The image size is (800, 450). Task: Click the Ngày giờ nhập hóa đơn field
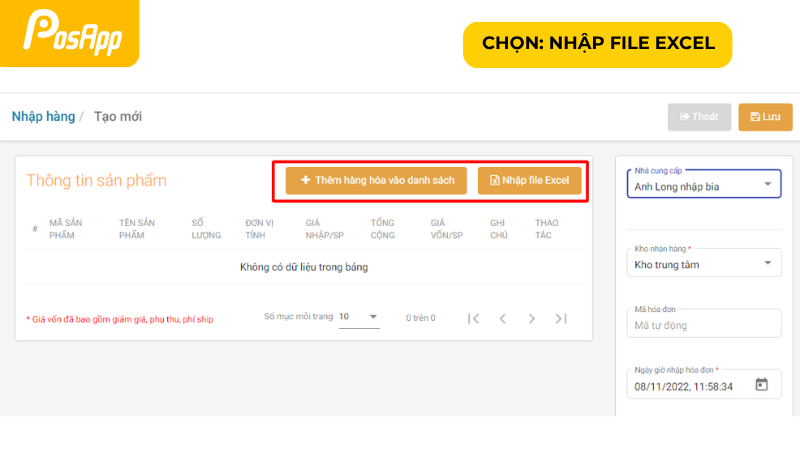[704, 384]
